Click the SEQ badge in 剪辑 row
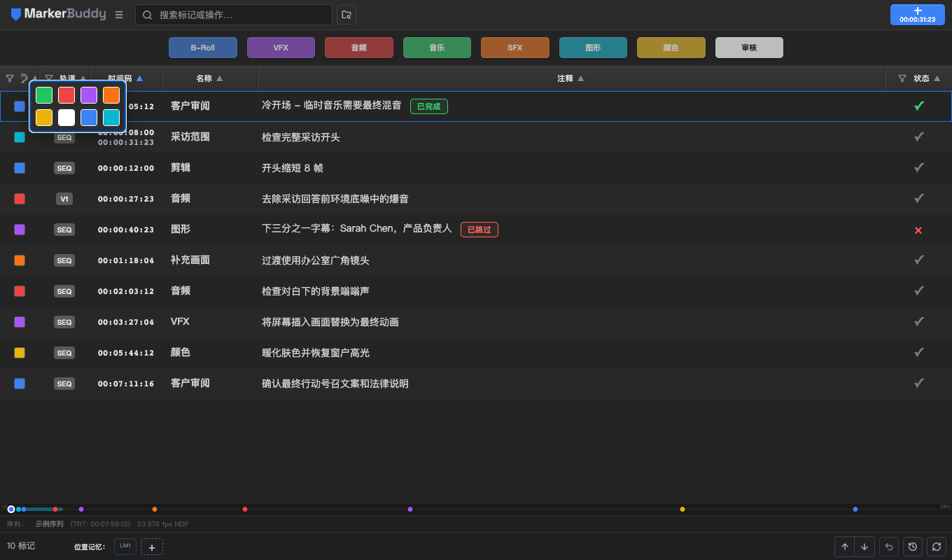The image size is (952, 560). click(64, 168)
